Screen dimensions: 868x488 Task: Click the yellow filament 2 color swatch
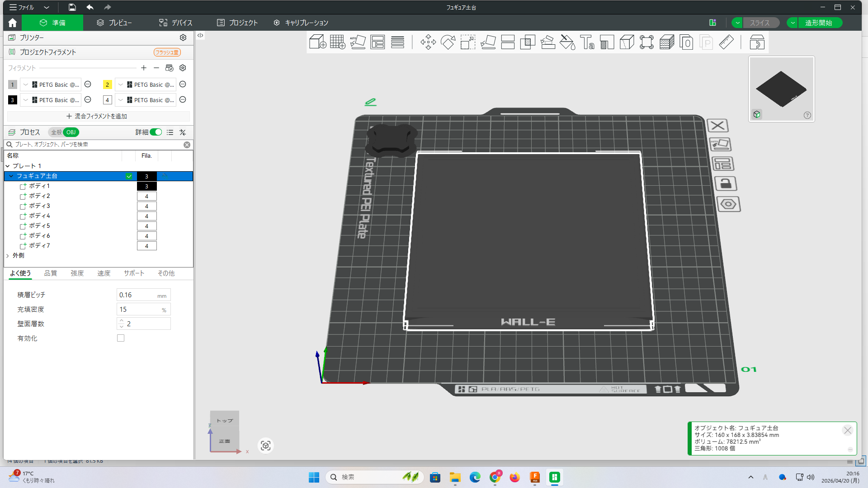click(x=107, y=84)
